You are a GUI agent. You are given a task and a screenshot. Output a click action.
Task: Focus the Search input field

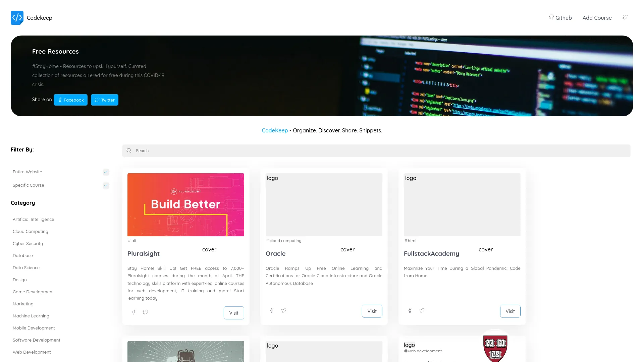pos(376,151)
